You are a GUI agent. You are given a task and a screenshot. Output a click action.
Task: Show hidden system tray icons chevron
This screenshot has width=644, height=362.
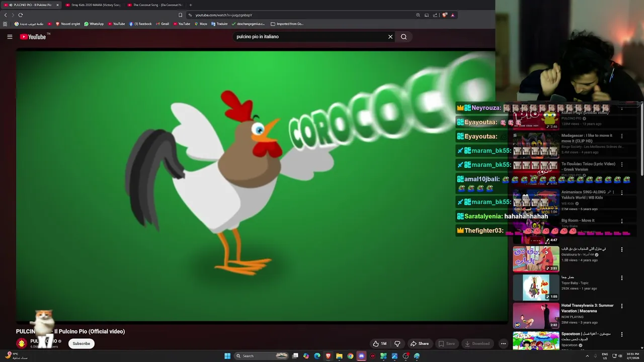(587, 356)
